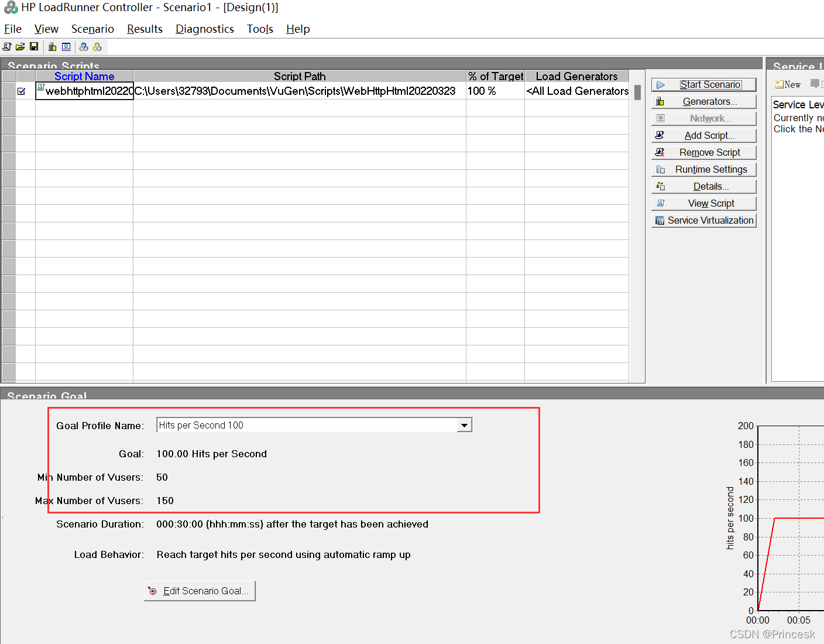The height and width of the screenshot is (644, 824).
Task: Click the monitor-network toolbar icon after Load Generators
Action: coord(66,47)
